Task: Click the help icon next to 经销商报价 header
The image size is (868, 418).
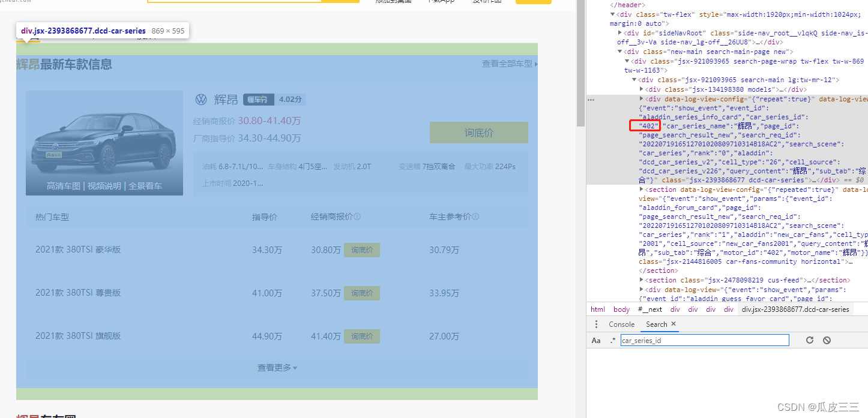Action: coord(357,217)
